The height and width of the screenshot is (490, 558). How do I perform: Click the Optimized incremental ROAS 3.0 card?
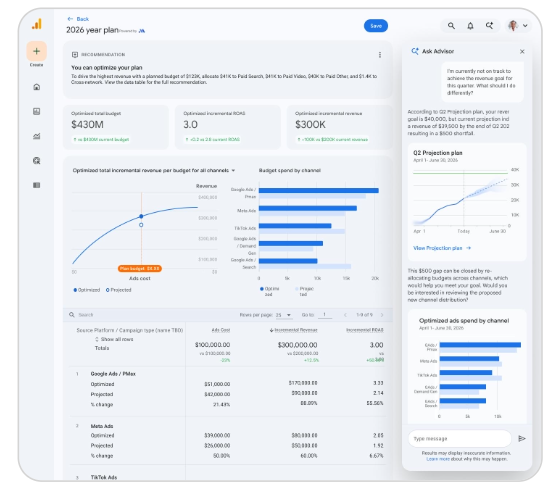tap(228, 127)
